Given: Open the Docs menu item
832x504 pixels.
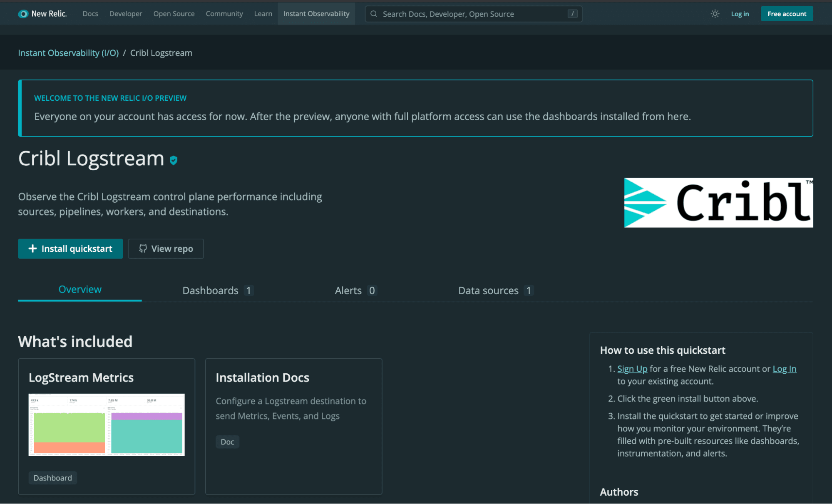Looking at the screenshot, I should [90, 14].
